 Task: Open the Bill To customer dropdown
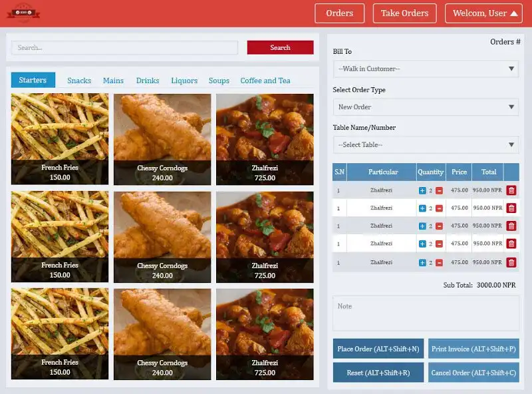(x=426, y=69)
